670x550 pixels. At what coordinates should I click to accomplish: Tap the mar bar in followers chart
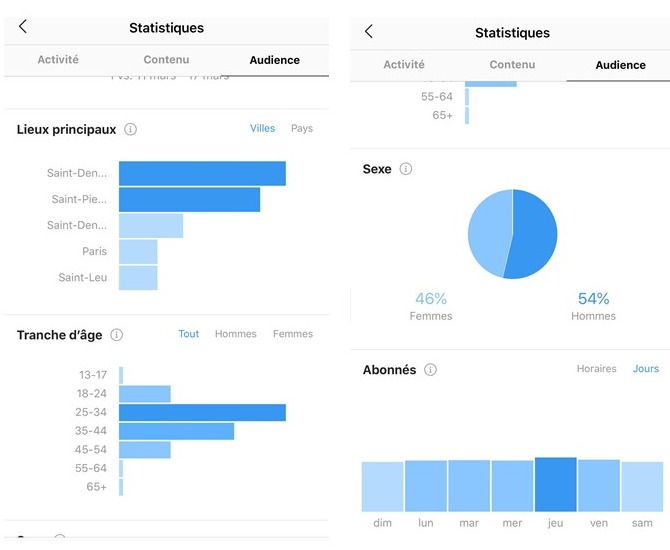pyautogui.click(x=469, y=486)
